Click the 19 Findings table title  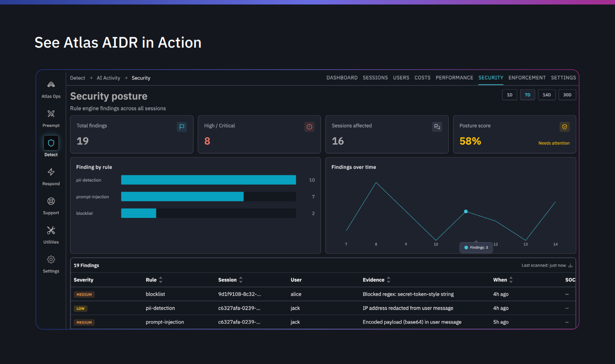(86, 266)
